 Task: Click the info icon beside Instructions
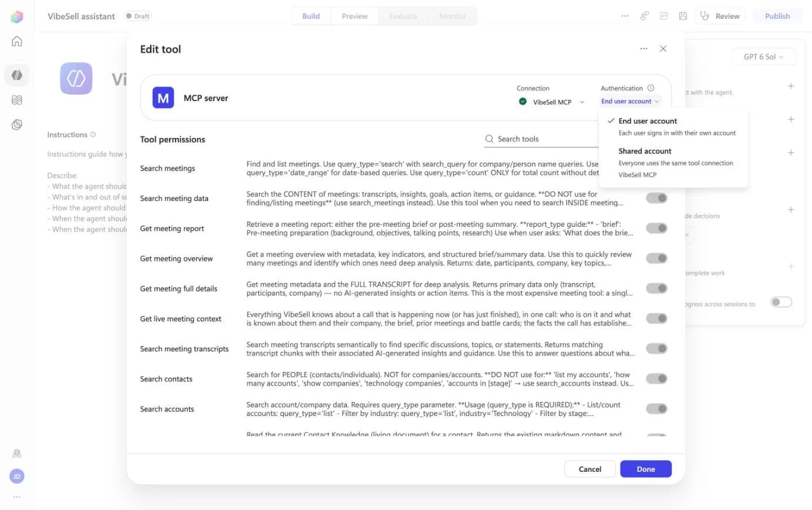[93, 135]
